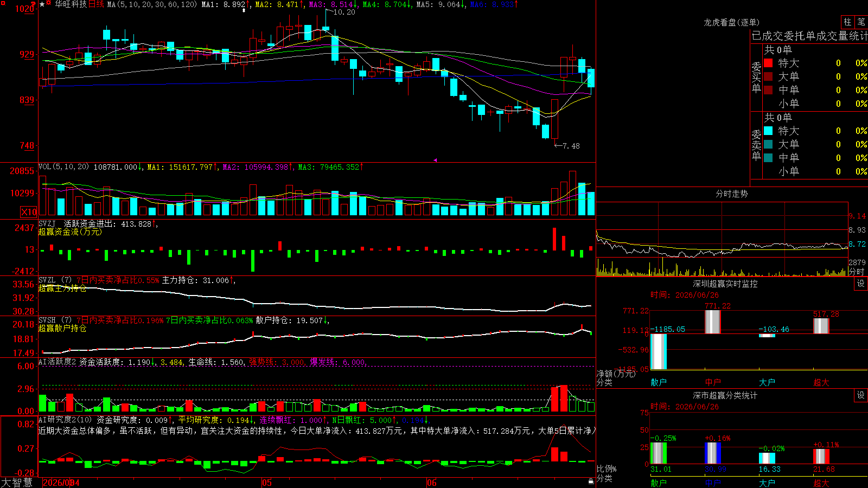Click the X10 volume multiplier box
Image resolution: width=868 pixels, height=488 pixels.
point(29,212)
